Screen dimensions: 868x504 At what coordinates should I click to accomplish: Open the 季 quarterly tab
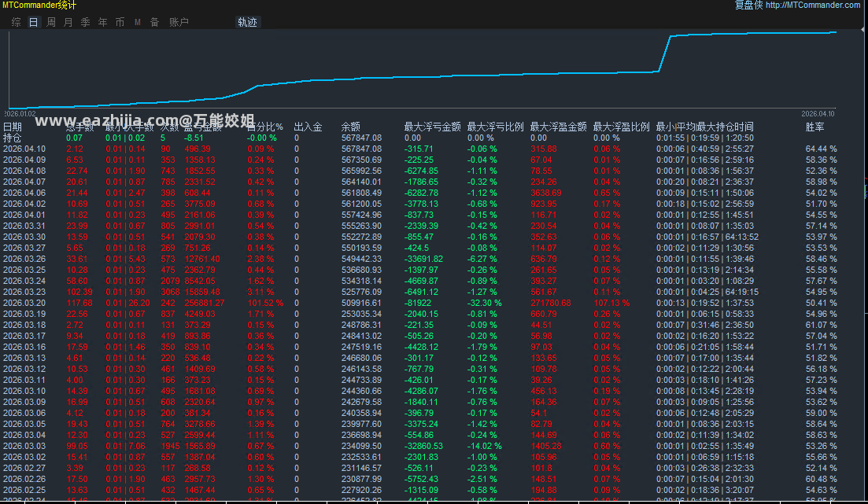[x=85, y=22]
